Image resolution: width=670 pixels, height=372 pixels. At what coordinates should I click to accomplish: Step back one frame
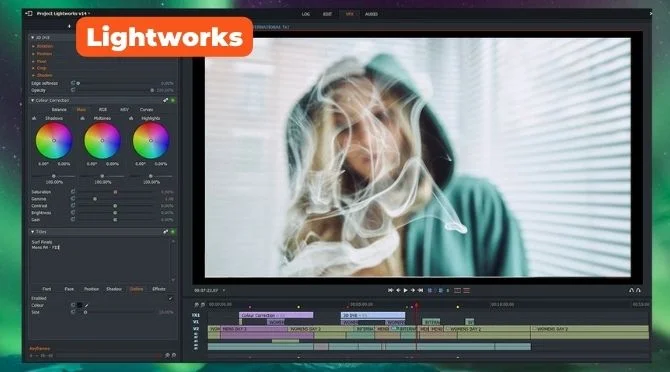(398, 290)
